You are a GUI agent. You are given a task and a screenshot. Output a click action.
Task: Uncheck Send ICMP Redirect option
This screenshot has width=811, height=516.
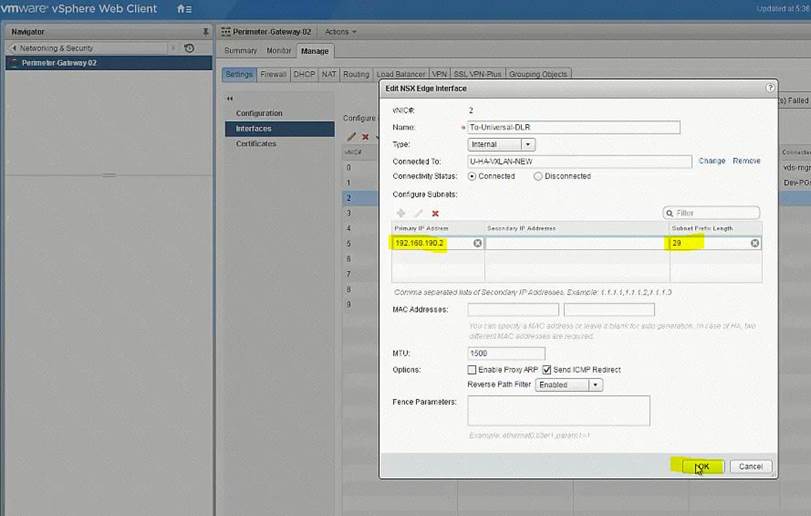547,370
